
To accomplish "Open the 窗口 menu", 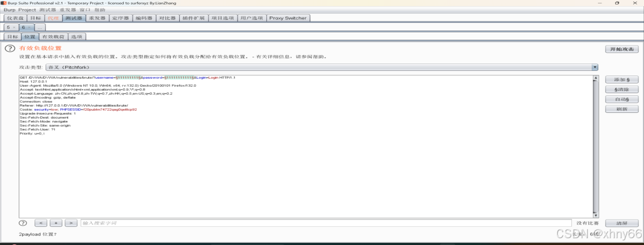I will pos(85,10).
